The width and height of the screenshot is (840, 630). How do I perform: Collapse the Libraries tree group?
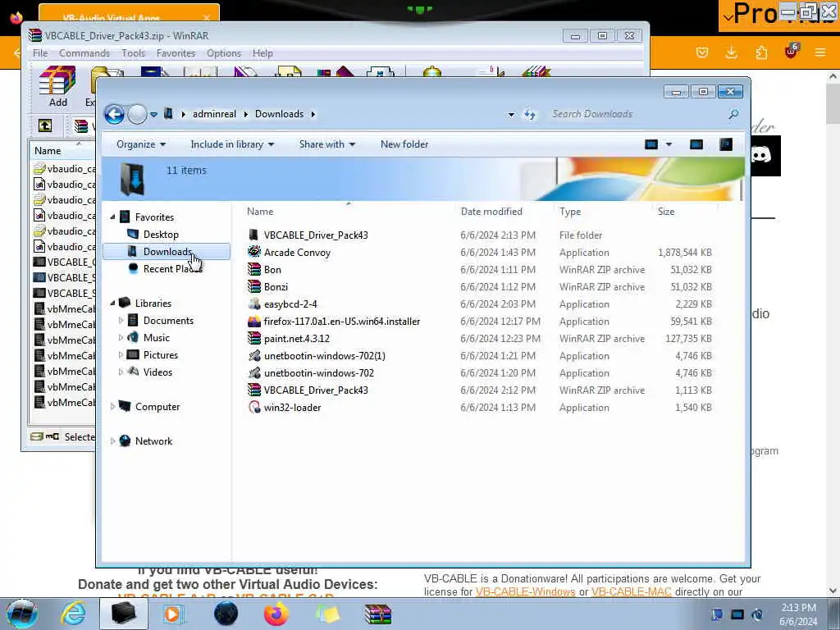(x=112, y=304)
